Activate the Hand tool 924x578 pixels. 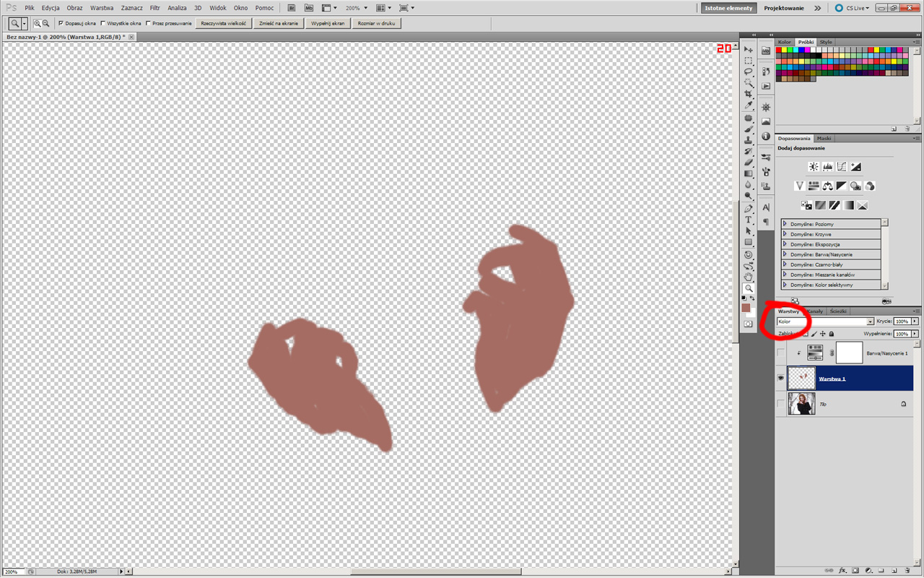[749, 277]
